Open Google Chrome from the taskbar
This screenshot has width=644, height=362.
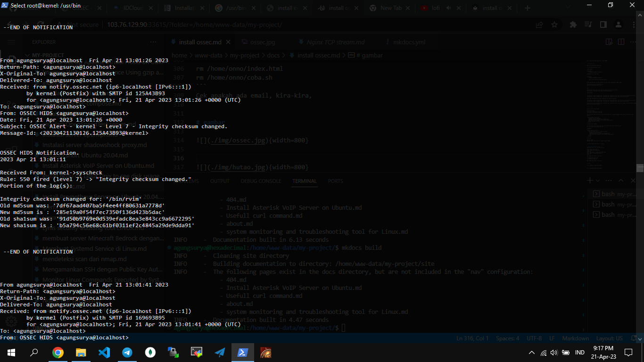click(x=58, y=352)
